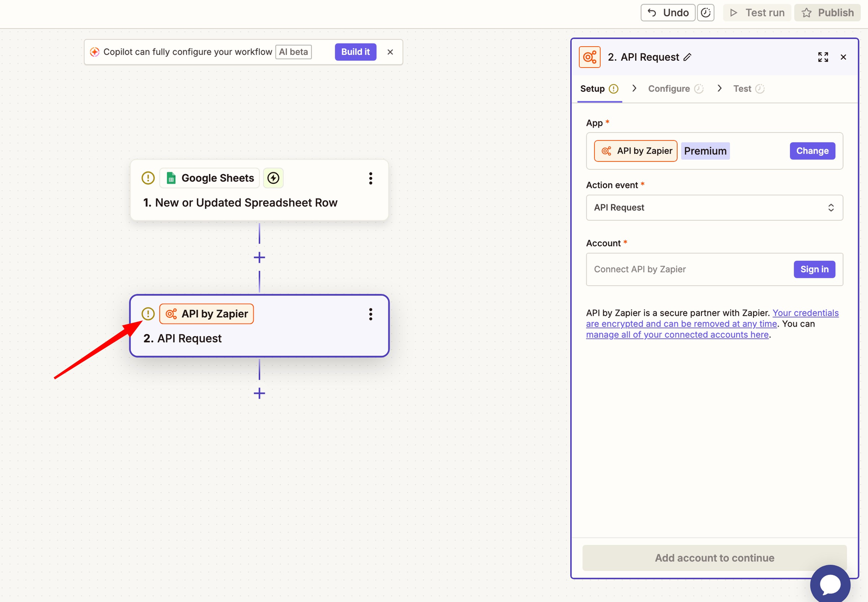Add a step after API Request
The width and height of the screenshot is (868, 602).
(259, 393)
